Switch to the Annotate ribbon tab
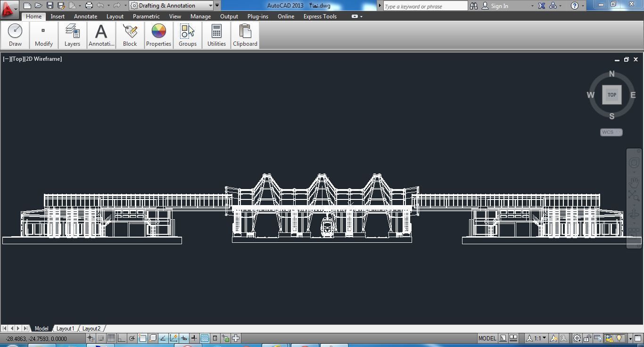 point(85,17)
